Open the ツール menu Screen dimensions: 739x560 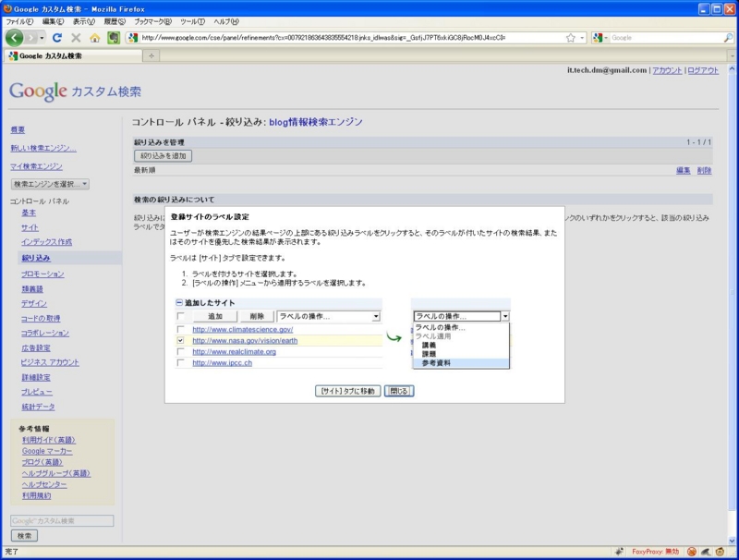click(193, 21)
